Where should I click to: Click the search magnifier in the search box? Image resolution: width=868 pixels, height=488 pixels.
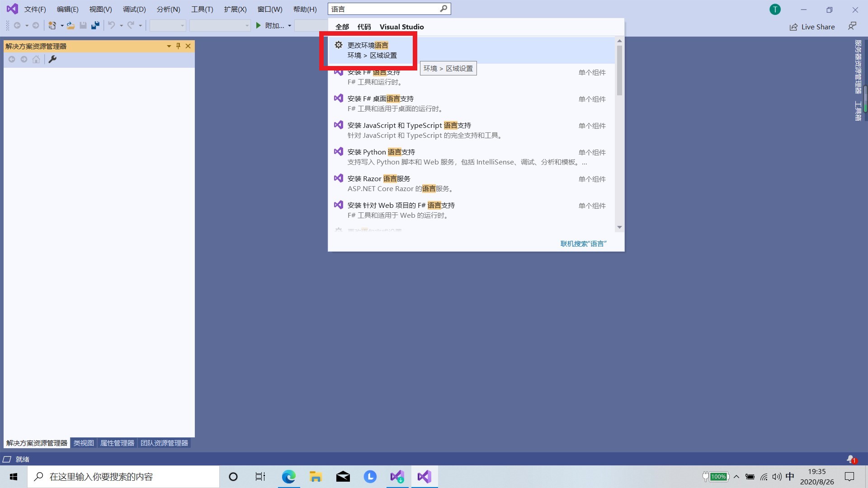coord(443,9)
